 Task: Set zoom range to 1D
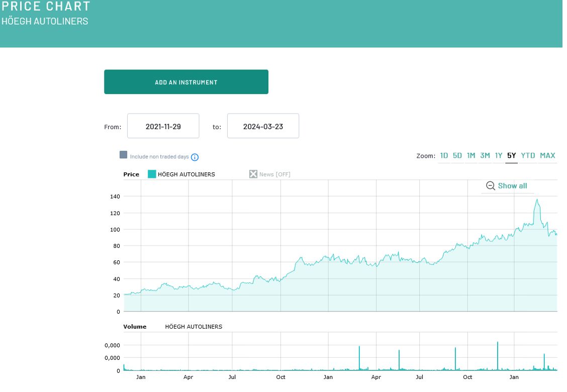(444, 155)
